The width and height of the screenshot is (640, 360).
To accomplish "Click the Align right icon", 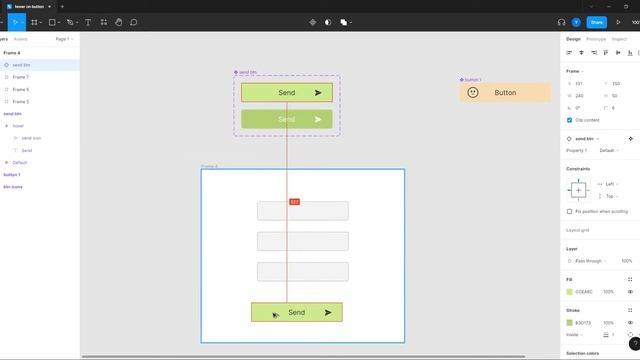I will coord(594,53).
